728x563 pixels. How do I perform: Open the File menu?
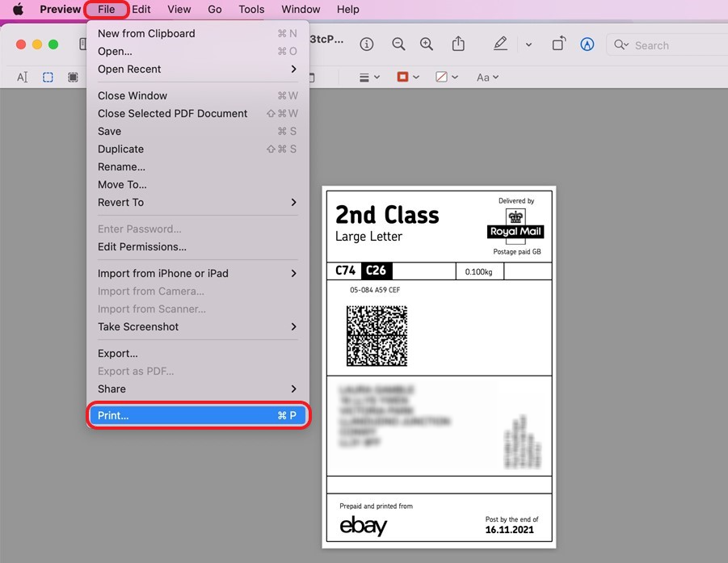point(107,9)
